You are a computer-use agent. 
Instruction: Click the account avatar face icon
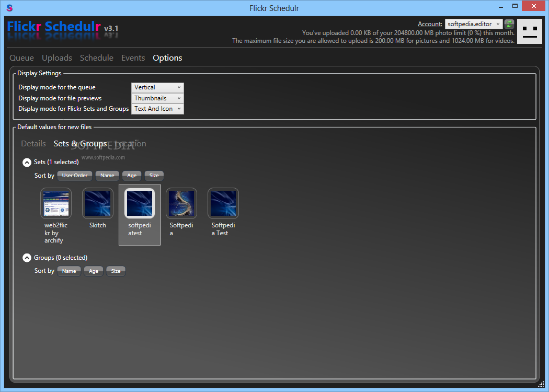530,31
